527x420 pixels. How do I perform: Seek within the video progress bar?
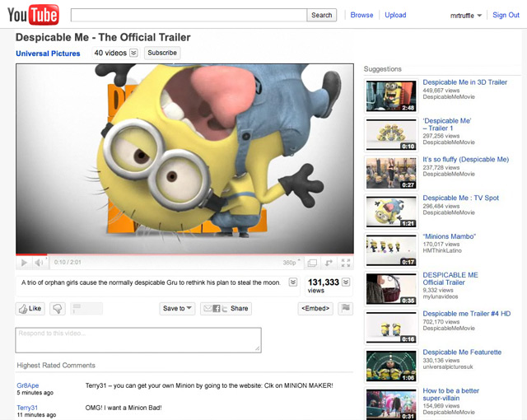coord(184,254)
